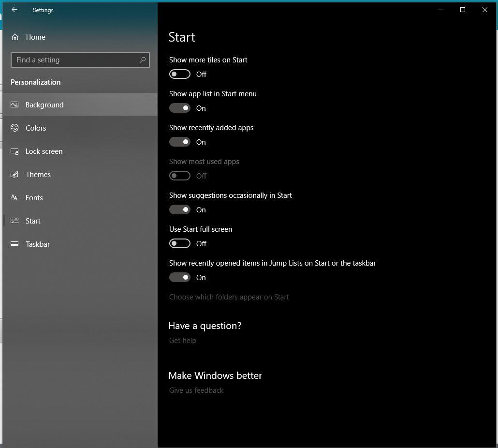Screen dimensions: 498x448
Task: Toggle Show most used apps switch
Action: [180, 176]
